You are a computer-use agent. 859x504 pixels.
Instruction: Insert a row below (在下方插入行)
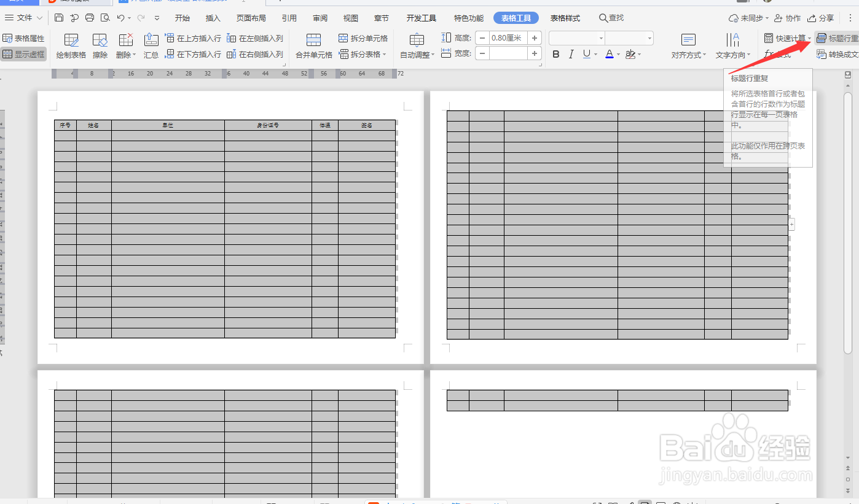193,55
